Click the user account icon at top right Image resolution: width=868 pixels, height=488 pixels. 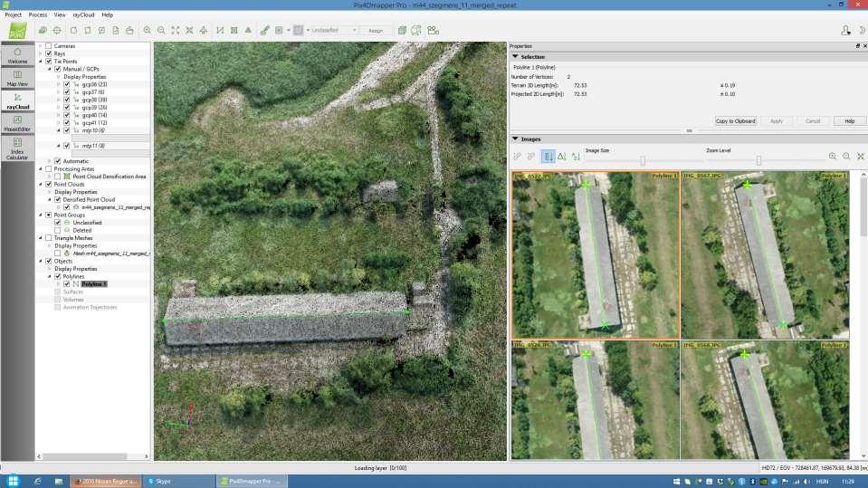click(x=845, y=31)
